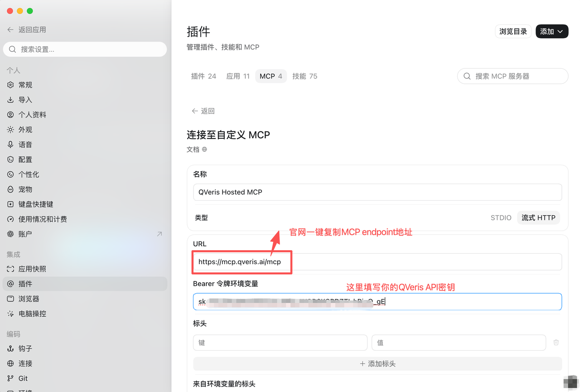Screen dimensions: 580x392
Task: Click the 连接至自定义 MCP heading
Action: [228, 135]
